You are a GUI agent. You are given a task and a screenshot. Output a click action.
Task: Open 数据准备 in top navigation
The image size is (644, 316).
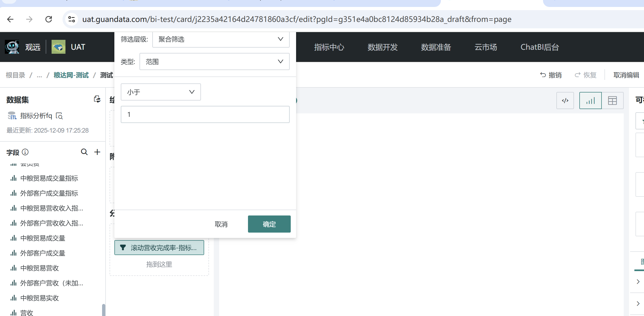436,47
